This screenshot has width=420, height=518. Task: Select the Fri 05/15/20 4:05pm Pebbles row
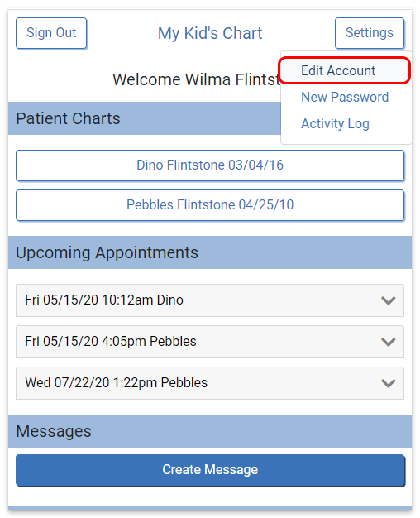pos(210,342)
